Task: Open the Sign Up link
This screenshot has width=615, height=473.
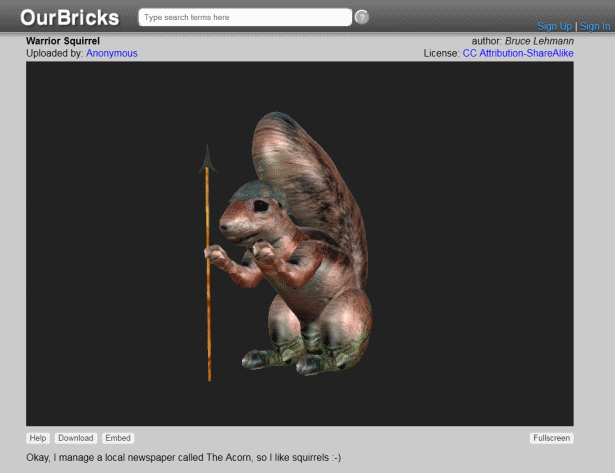Action: coord(555,26)
